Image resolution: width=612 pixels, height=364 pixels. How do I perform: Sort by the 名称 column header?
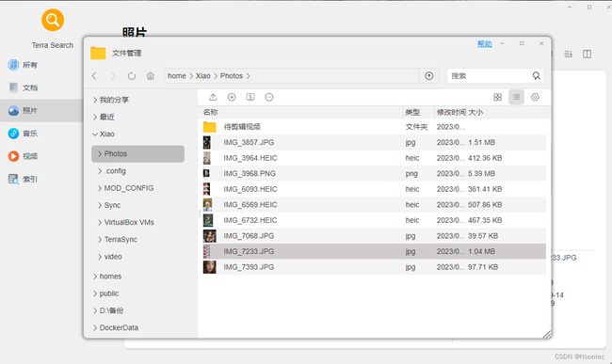pos(210,112)
